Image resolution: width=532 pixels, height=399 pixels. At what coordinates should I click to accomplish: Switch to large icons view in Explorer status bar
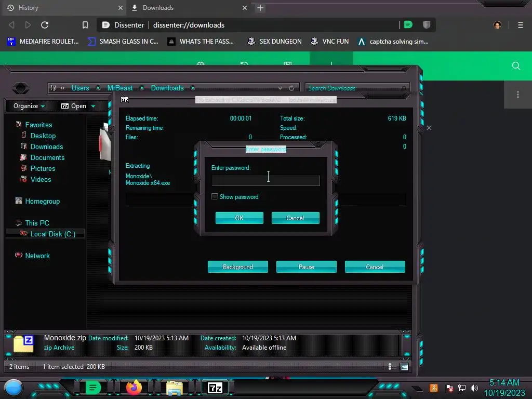click(x=404, y=367)
